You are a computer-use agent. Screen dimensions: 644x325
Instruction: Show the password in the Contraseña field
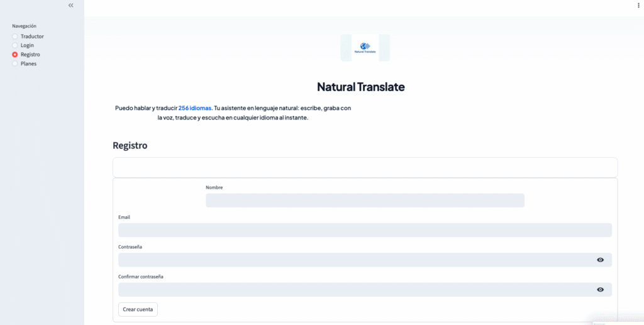[601, 260]
